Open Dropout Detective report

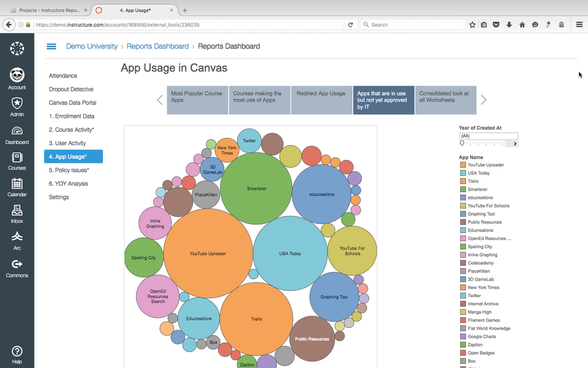(71, 90)
